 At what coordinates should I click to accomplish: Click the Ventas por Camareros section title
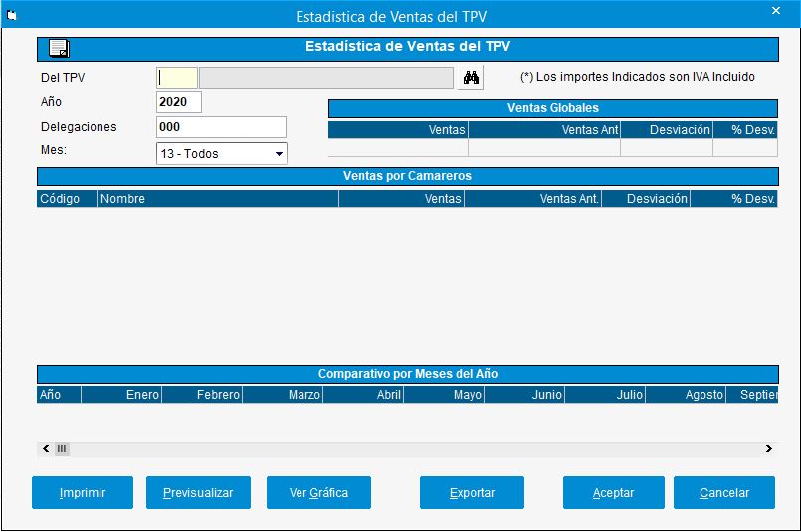tap(408, 176)
